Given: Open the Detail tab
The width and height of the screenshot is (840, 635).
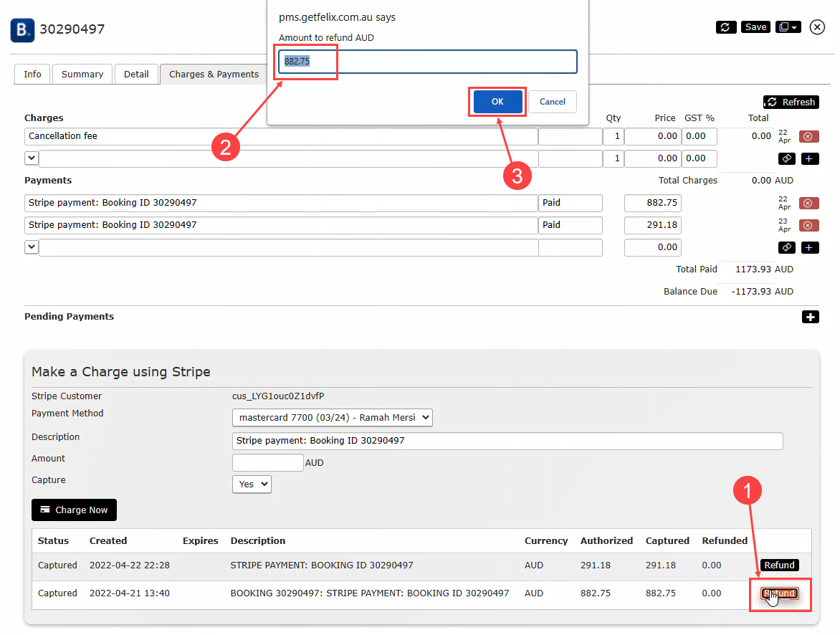Looking at the screenshot, I should click(136, 75).
